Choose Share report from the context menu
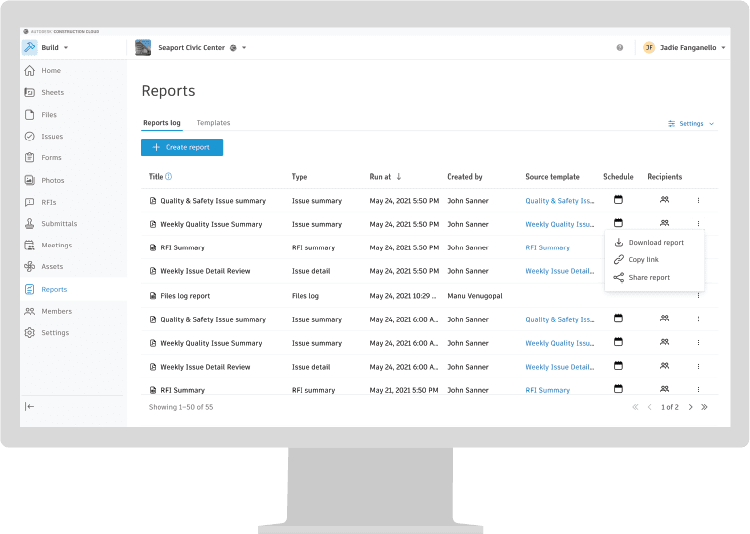This screenshot has width=750, height=534. [x=642, y=278]
